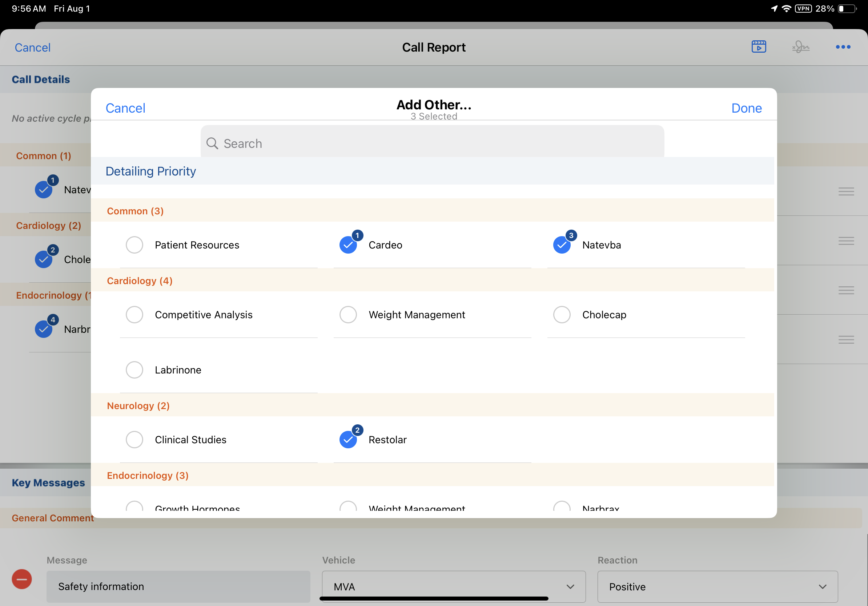Viewport: 868px width, 606px height.
Task: Tap the Wi-Fi status icon
Action: point(786,9)
